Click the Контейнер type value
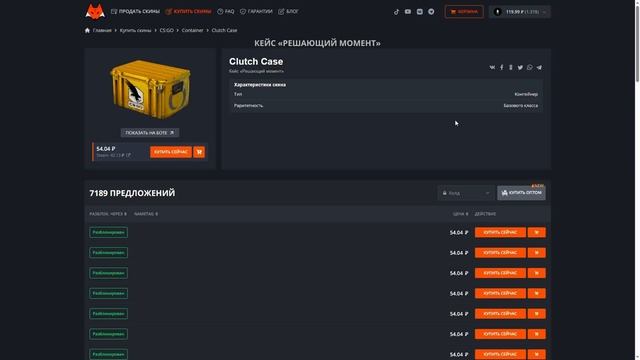Image resolution: width=640 pixels, height=360 pixels. pos(526,94)
